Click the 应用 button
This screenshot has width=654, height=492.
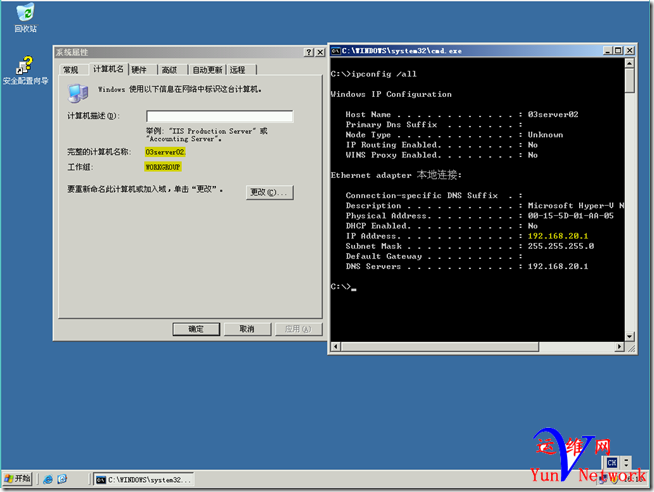tap(298, 329)
